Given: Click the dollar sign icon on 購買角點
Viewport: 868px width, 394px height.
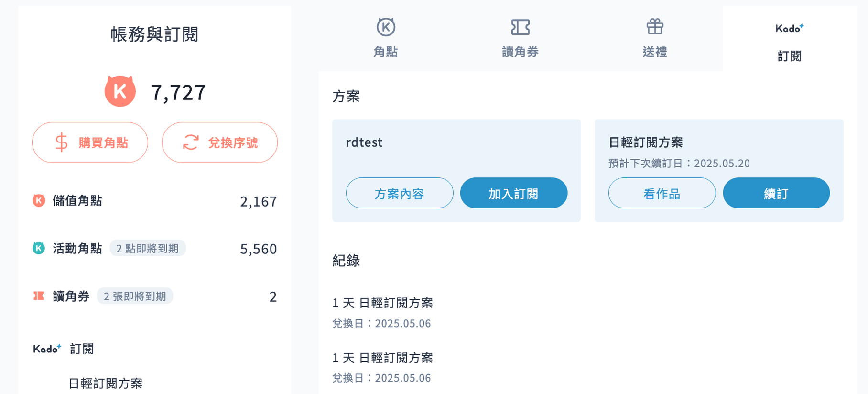Looking at the screenshot, I should [62, 142].
